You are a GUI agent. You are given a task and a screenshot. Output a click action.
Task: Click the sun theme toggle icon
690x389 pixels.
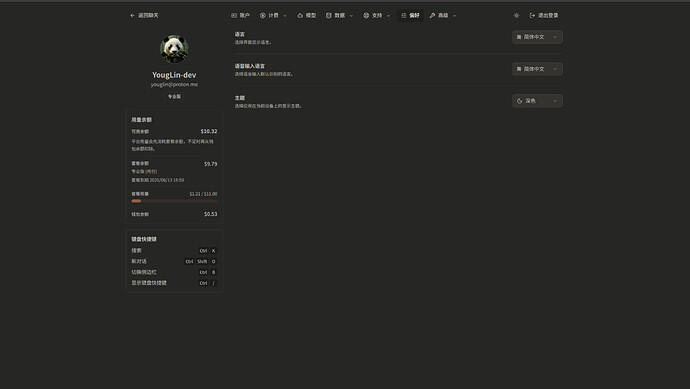coord(516,15)
